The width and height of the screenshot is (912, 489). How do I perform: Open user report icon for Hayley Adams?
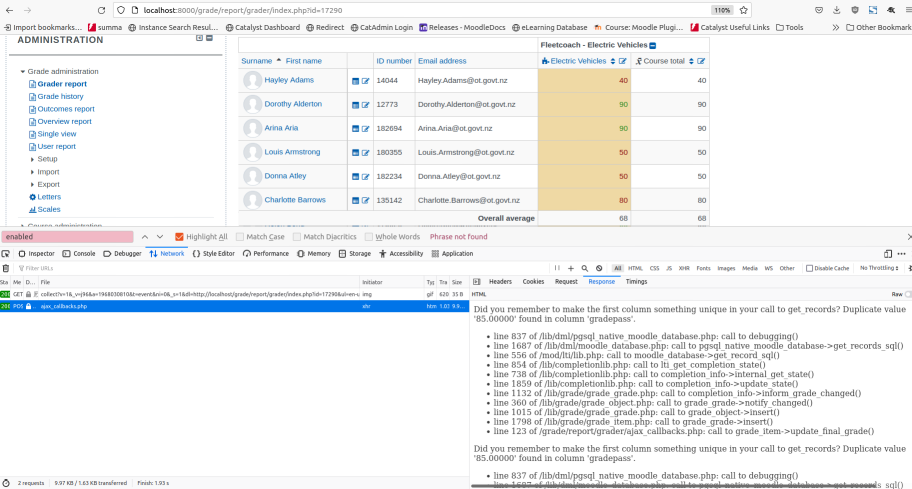(355, 81)
